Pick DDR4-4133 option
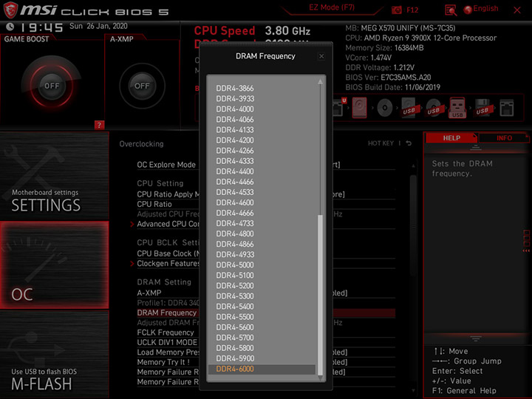The image size is (532, 399). tap(235, 130)
